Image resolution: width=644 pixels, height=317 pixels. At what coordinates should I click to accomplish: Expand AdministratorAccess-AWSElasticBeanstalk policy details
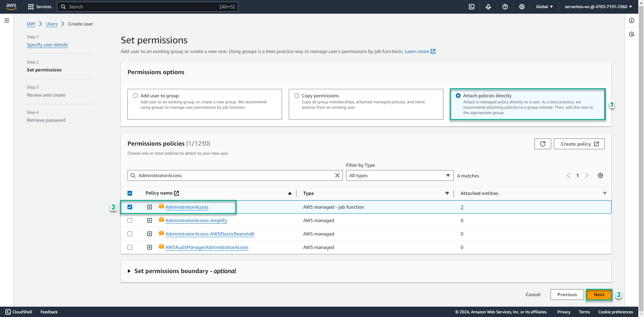tap(150, 234)
